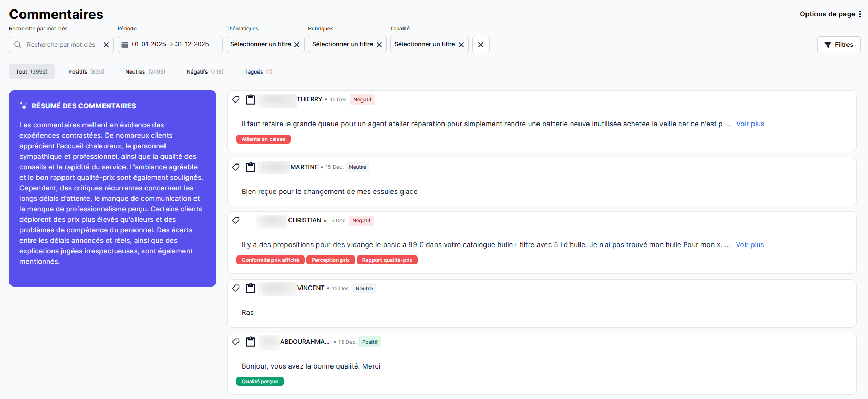Open the Thématiques filter dropdown
Image resolution: width=868 pixels, height=399 pixels.
pos(260,45)
